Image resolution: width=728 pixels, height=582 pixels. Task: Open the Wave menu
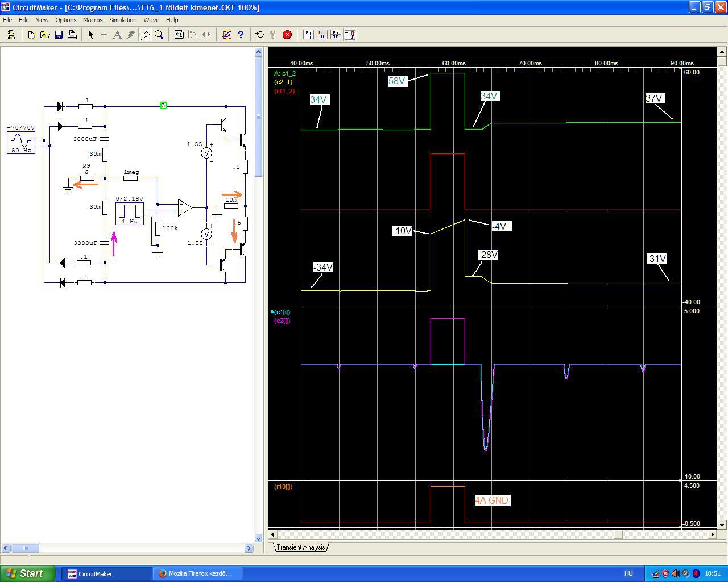pos(151,20)
